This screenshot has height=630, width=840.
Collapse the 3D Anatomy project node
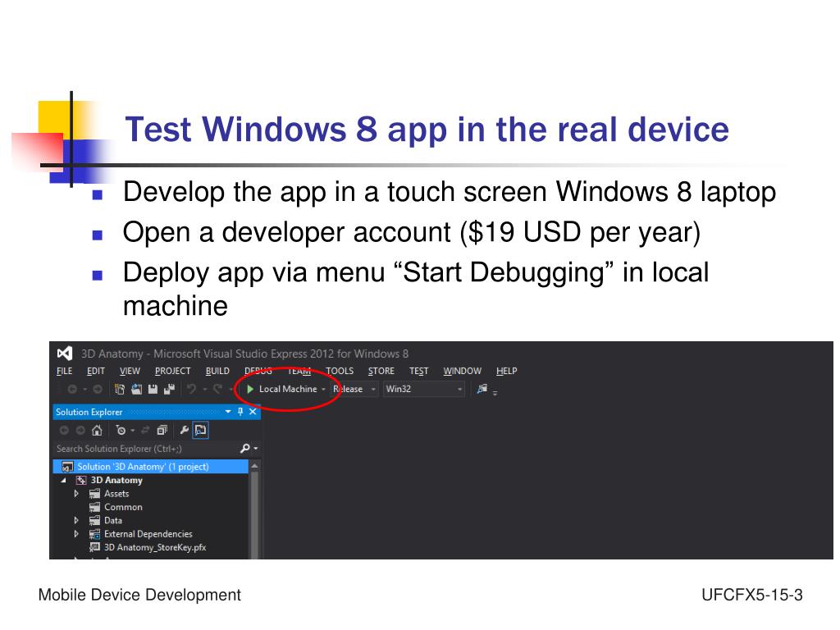64,481
